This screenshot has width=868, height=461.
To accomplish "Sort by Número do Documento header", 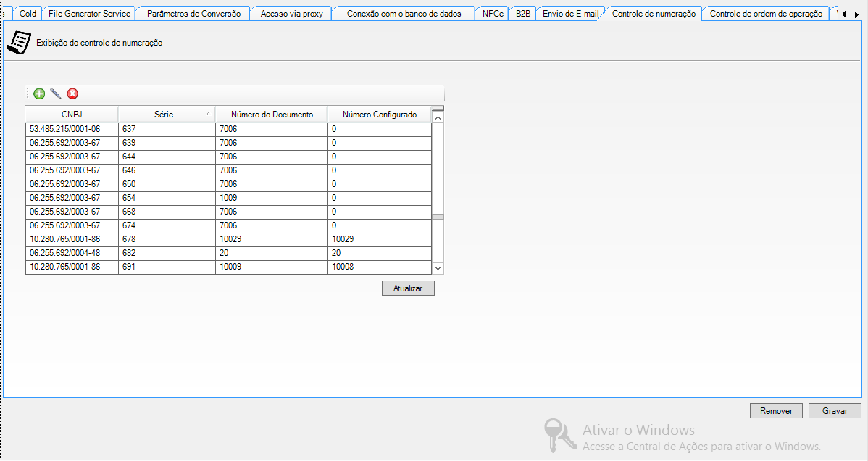I will 272,115.
